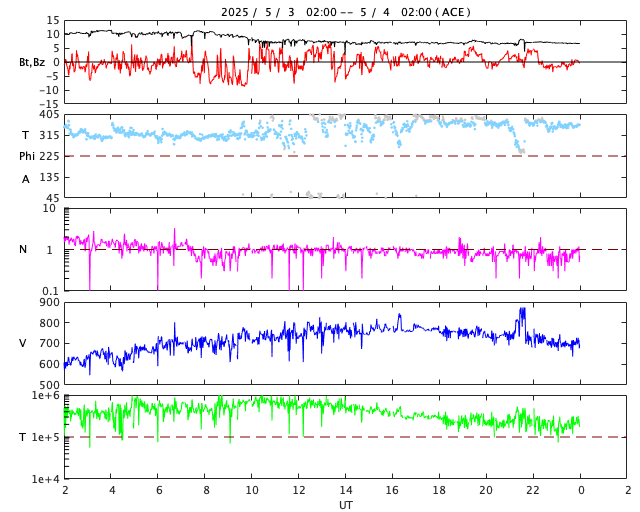The height and width of the screenshot is (512, 640).
Task: Click the '135' tick label
Action: click(x=49, y=178)
